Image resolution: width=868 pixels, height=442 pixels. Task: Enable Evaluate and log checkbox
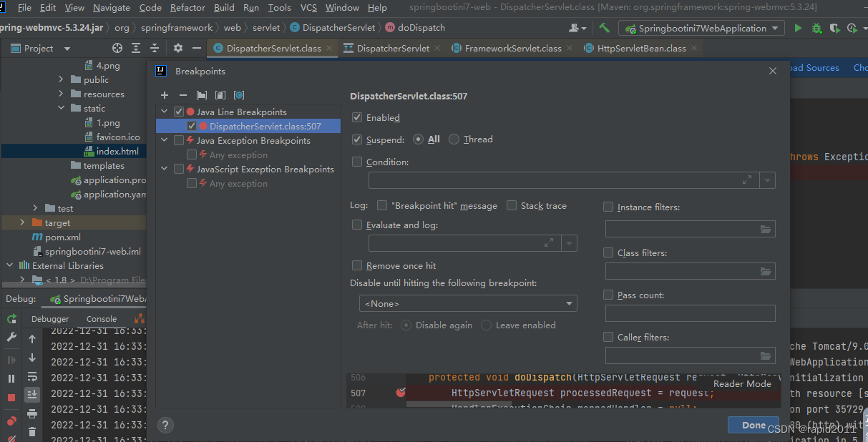pyautogui.click(x=357, y=225)
